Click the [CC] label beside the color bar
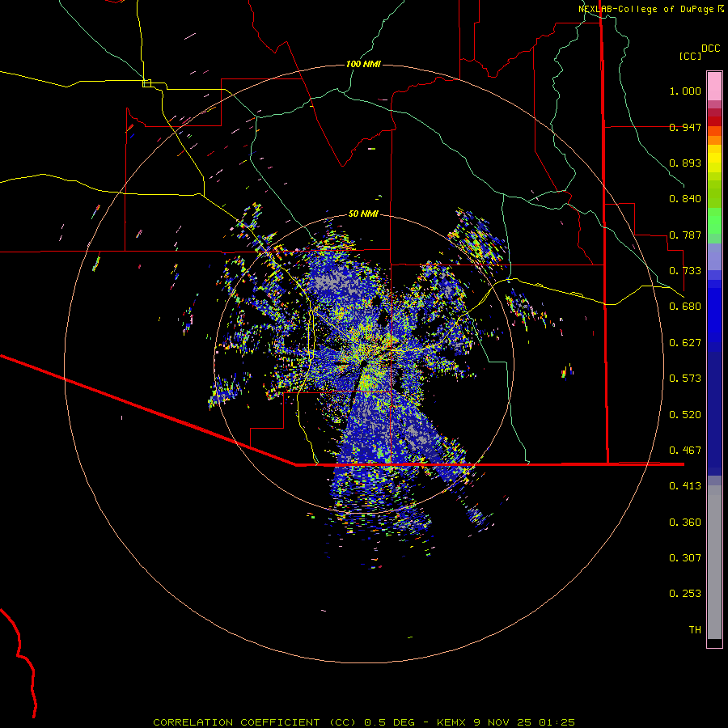This screenshot has height=728, width=728. [x=690, y=56]
